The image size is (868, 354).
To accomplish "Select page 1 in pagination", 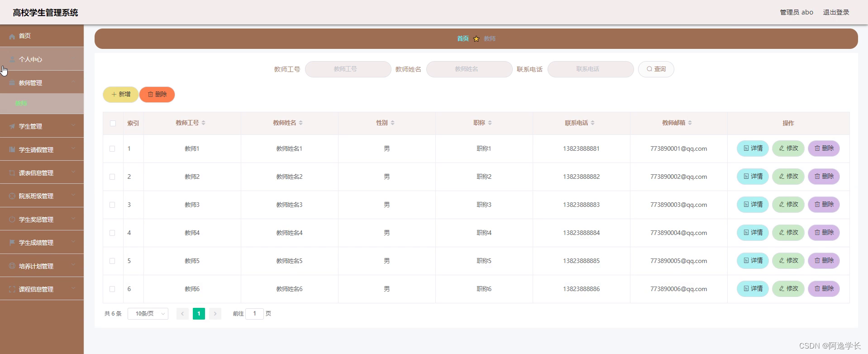I will tap(199, 314).
